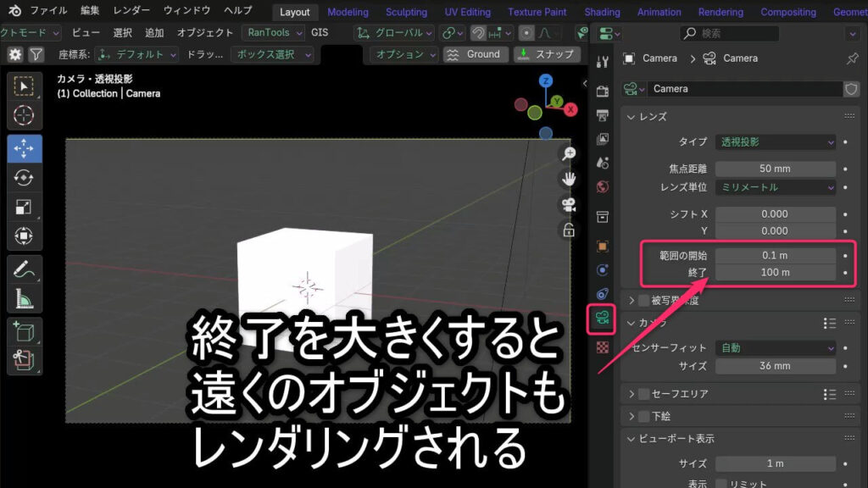Activate the Rotate tool
The width and height of the screenshot is (868, 488).
coord(24,178)
